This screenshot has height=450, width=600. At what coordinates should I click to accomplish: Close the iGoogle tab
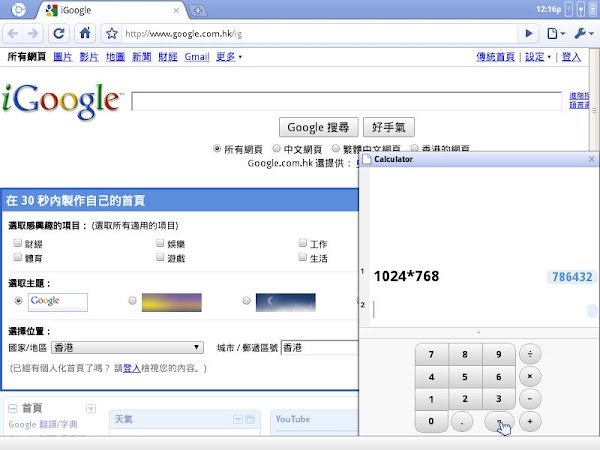point(176,10)
